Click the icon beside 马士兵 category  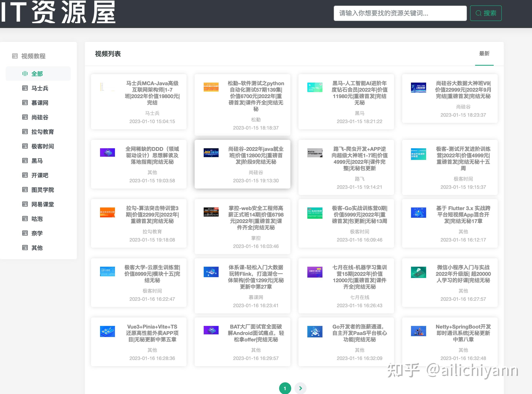pyautogui.click(x=25, y=88)
